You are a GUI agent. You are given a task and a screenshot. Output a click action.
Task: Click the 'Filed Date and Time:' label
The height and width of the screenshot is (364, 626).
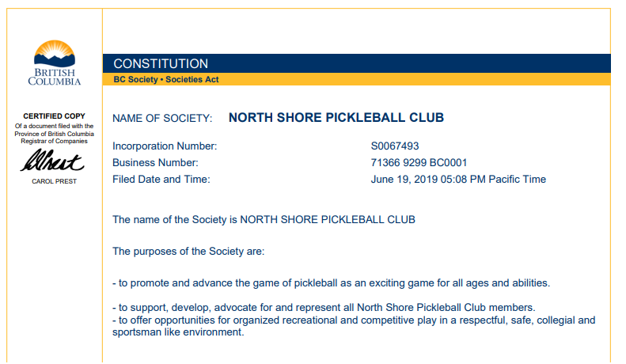[161, 180]
